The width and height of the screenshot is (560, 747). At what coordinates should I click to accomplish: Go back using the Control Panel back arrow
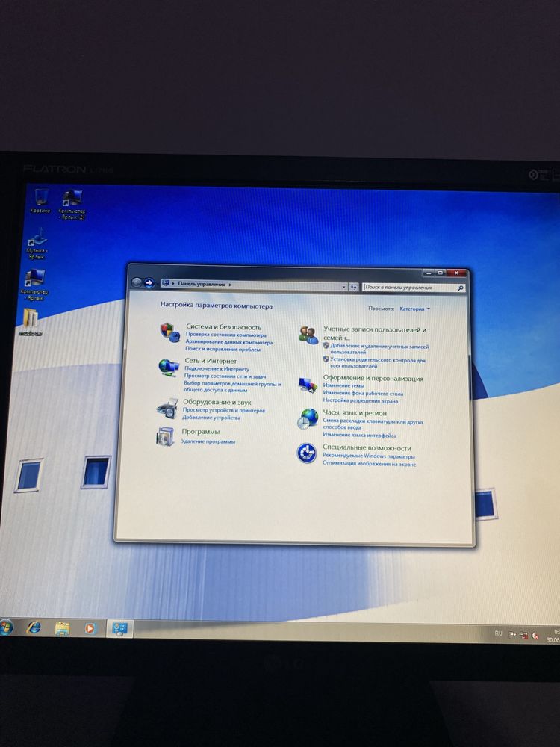tap(136, 282)
